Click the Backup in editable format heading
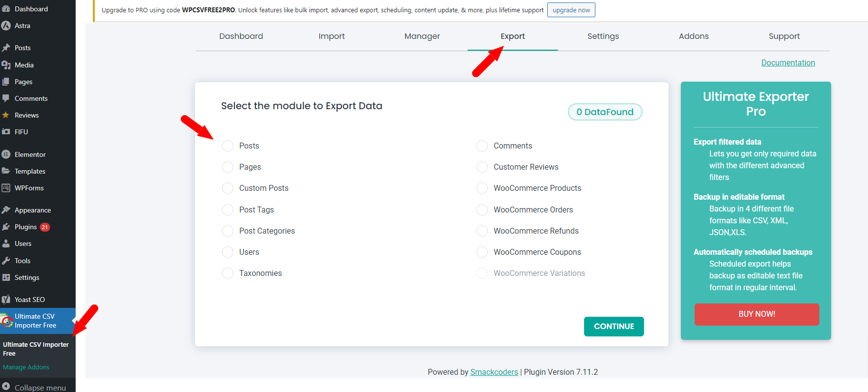 [739, 197]
